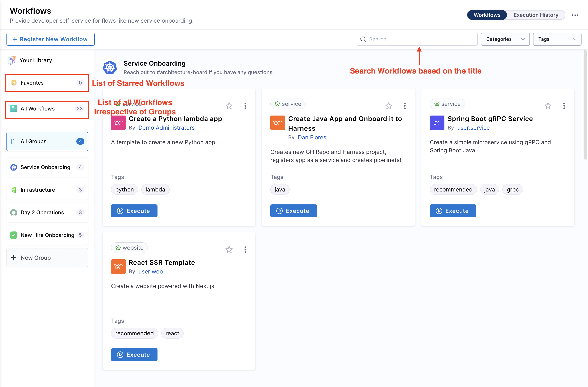Click Register New Workflow button
Image resolution: width=588 pixels, height=387 pixels.
tap(50, 39)
